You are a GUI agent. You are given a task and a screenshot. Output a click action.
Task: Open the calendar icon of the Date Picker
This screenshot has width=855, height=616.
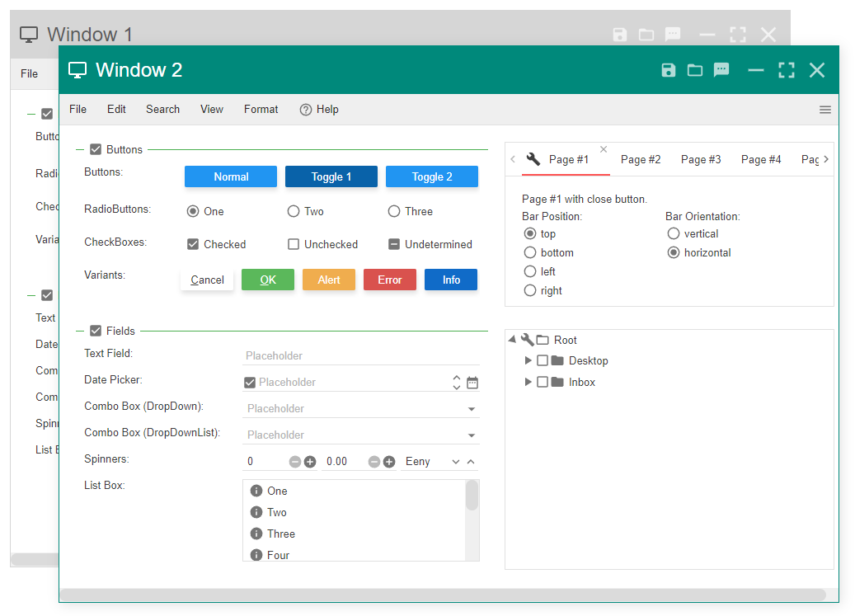click(x=472, y=383)
